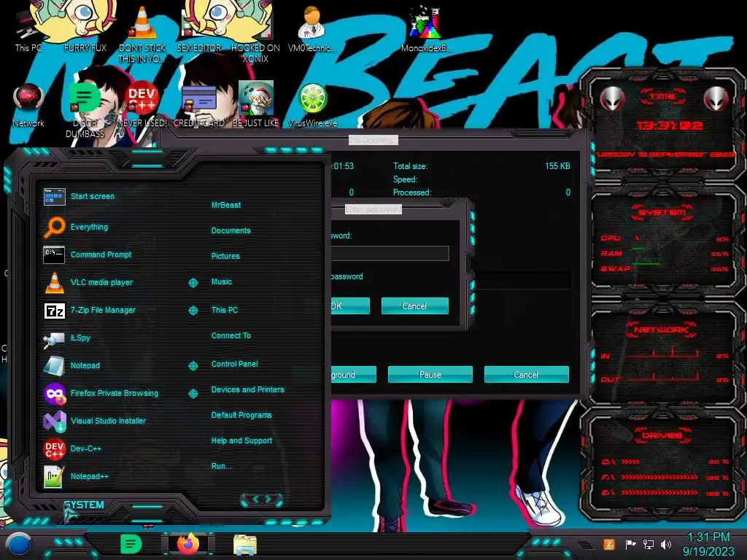Click the right arrow at start menu bottom
Viewport: 747px width, 560px height.
click(x=268, y=499)
